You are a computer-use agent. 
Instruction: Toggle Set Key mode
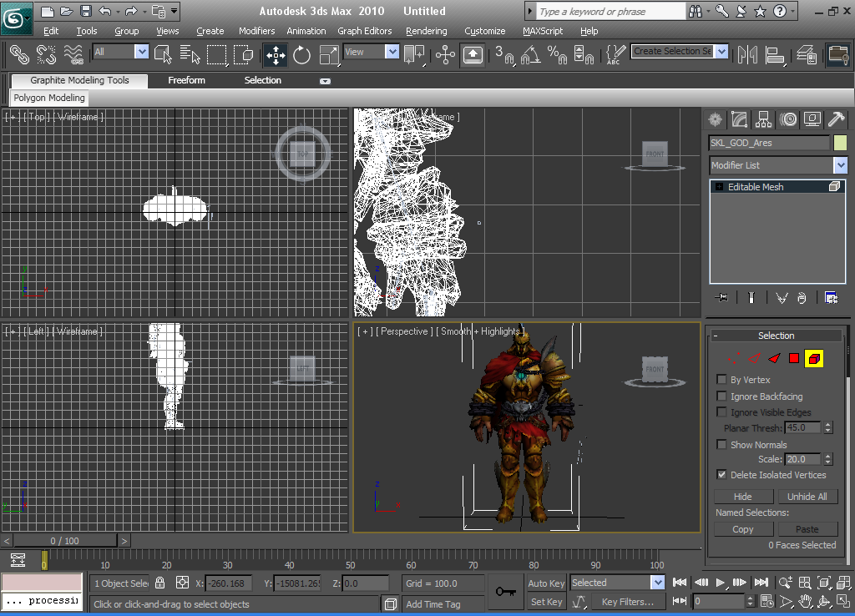[x=546, y=602]
